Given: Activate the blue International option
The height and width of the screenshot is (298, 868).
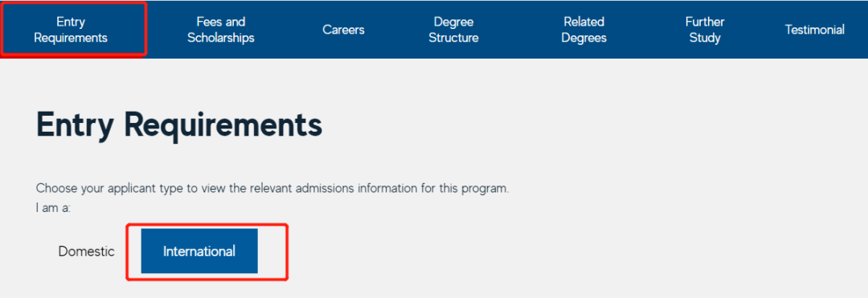Looking at the screenshot, I should click(199, 251).
